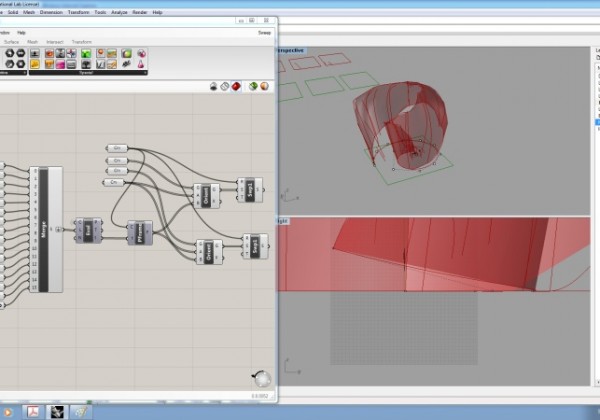Click the Perspective viewport title label
This screenshot has width=600, height=420.
(x=290, y=51)
